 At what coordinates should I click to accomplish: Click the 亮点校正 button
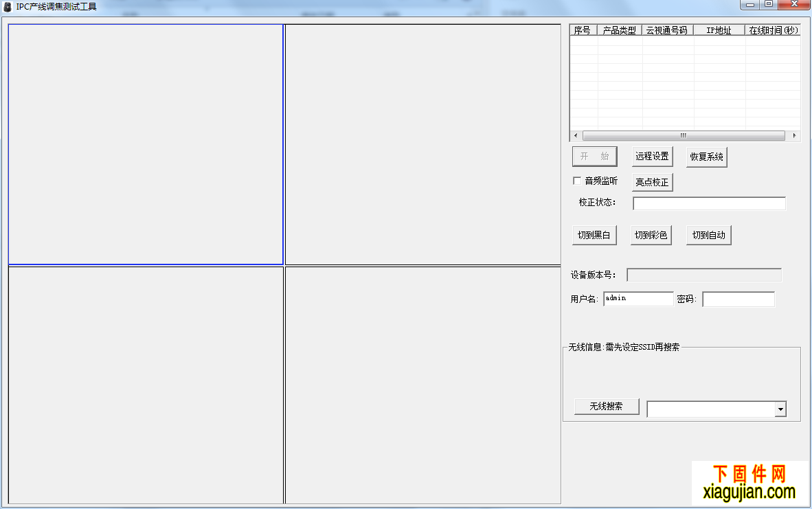coord(652,182)
